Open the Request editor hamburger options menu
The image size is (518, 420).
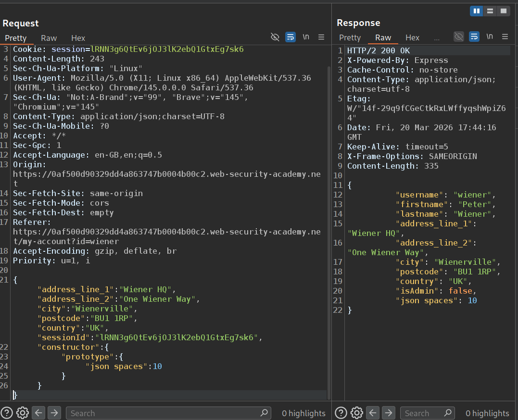(321, 37)
